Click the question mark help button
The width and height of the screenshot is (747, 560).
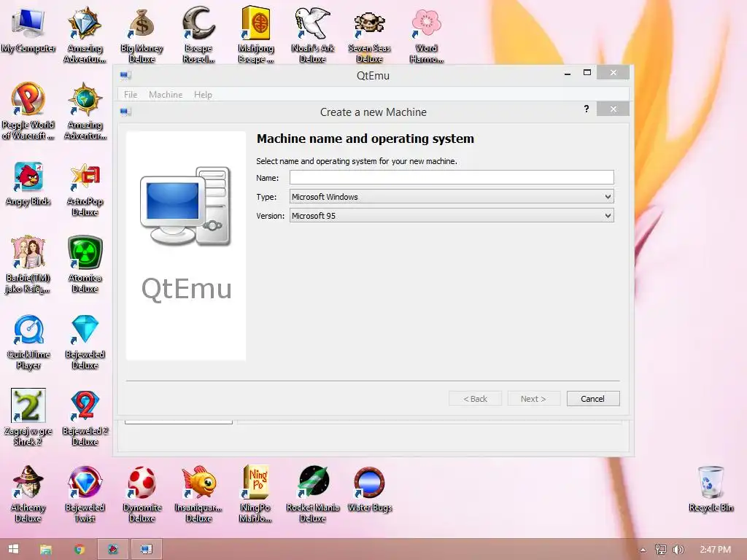click(x=587, y=109)
